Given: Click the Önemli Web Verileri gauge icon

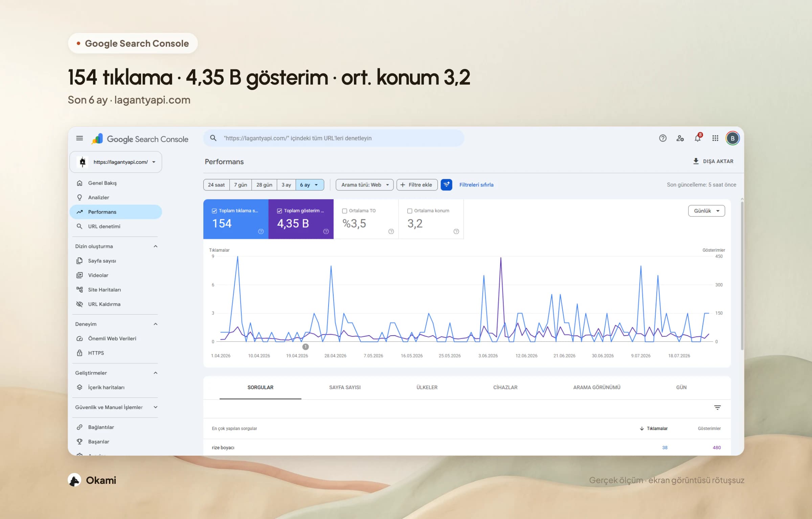Looking at the screenshot, I should click(80, 338).
